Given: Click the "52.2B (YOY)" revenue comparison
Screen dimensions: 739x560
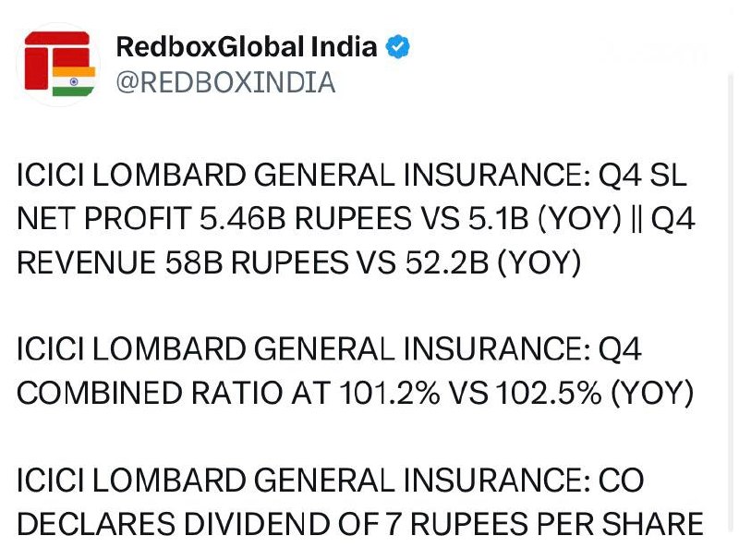Looking at the screenshot, I should click(x=493, y=262).
